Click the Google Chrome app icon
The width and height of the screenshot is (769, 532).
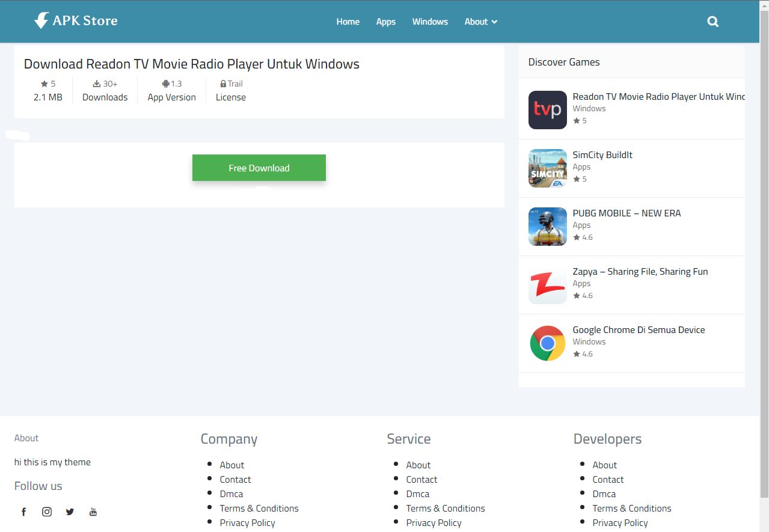click(x=548, y=343)
